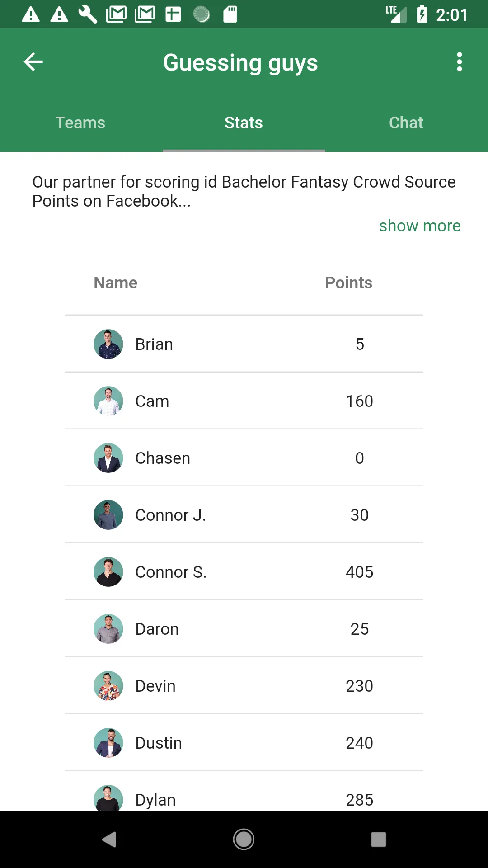The width and height of the screenshot is (488, 868).
Task: Open the three-dot overflow menu
Action: [459, 62]
